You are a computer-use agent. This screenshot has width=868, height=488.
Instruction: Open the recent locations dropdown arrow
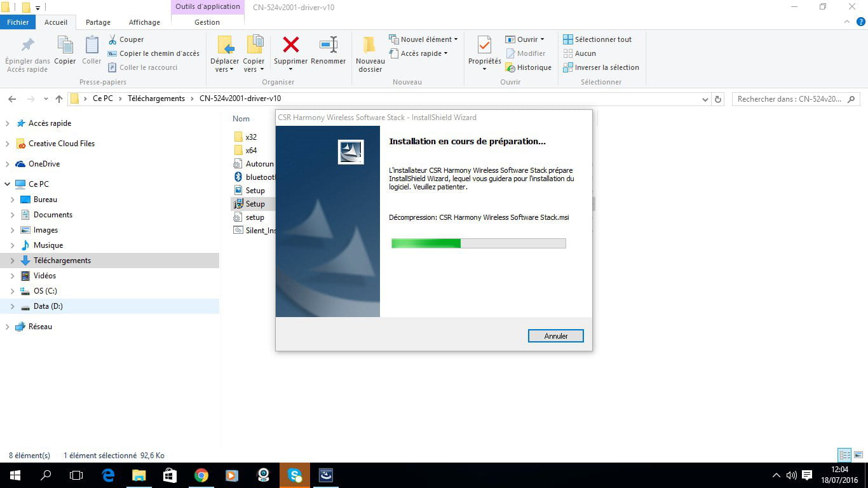coord(46,99)
